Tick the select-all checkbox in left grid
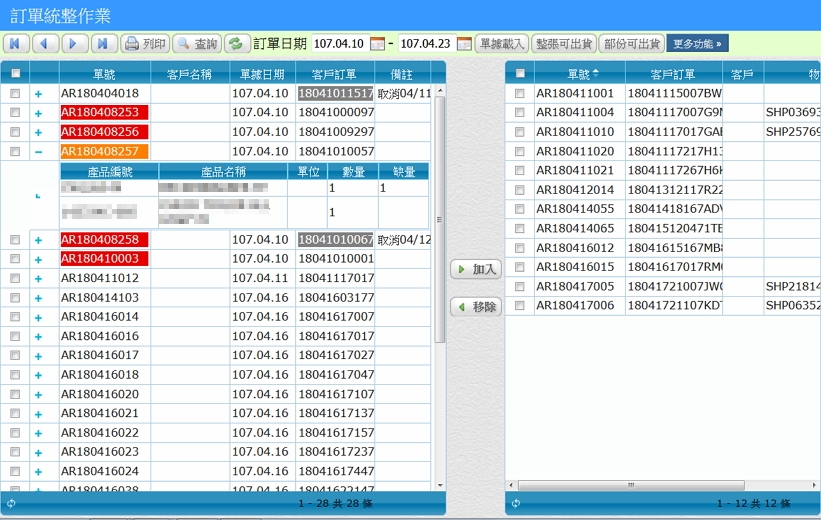 [x=15, y=73]
